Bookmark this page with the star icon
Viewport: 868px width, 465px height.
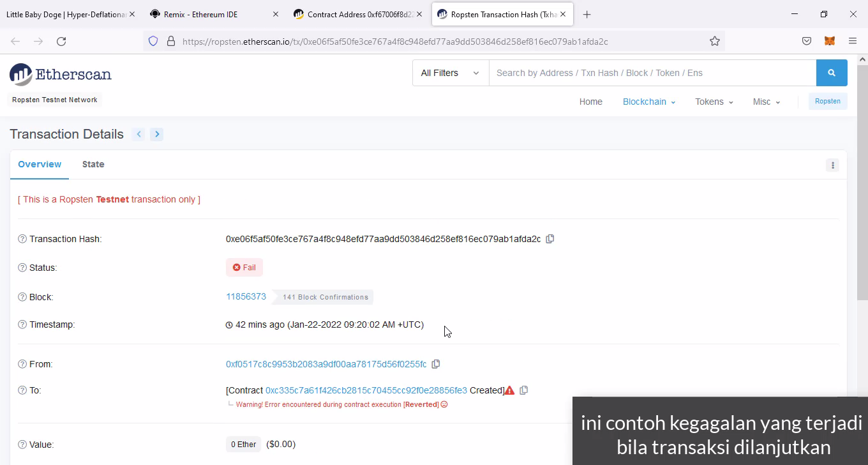click(714, 41)
